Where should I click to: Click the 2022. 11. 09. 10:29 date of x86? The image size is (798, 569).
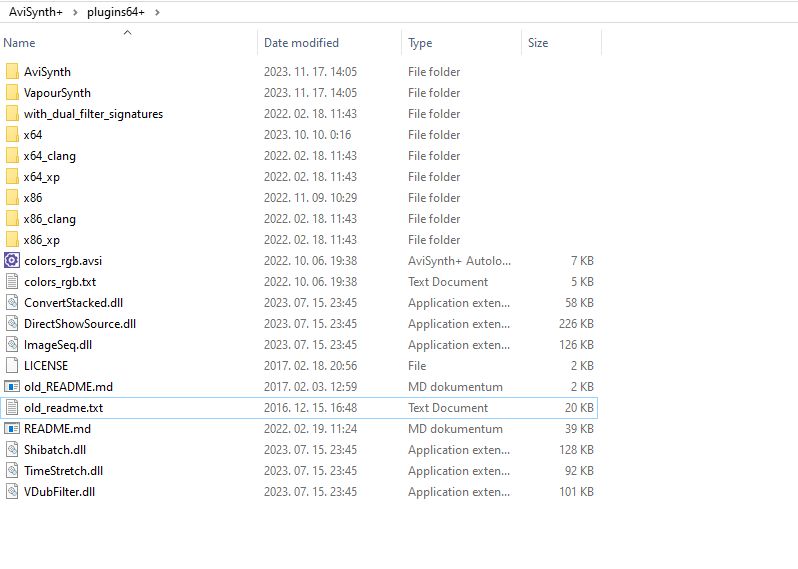pyautogui.click(x=310, y=197)
